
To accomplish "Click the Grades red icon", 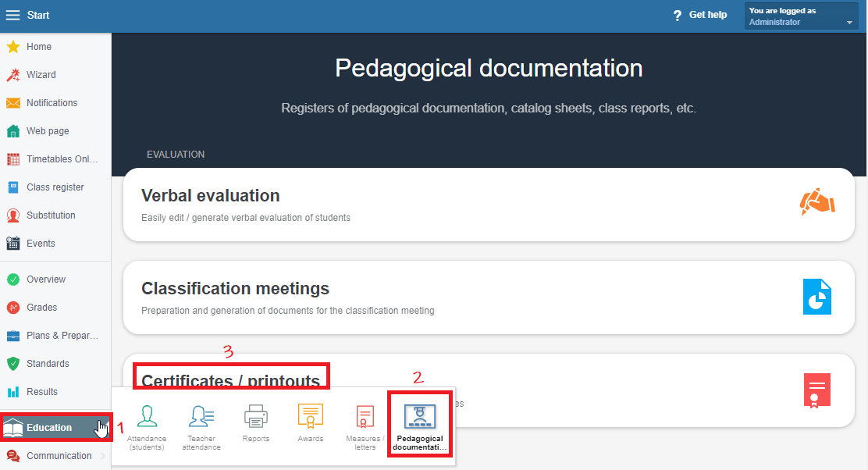I will 13,308.
